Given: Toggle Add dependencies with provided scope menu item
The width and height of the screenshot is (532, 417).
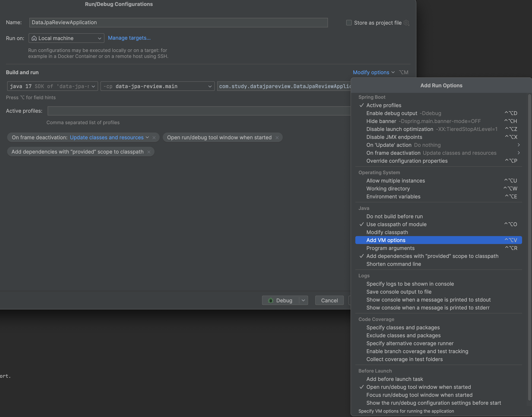Looking at the screenshot, I should (439, 256).
